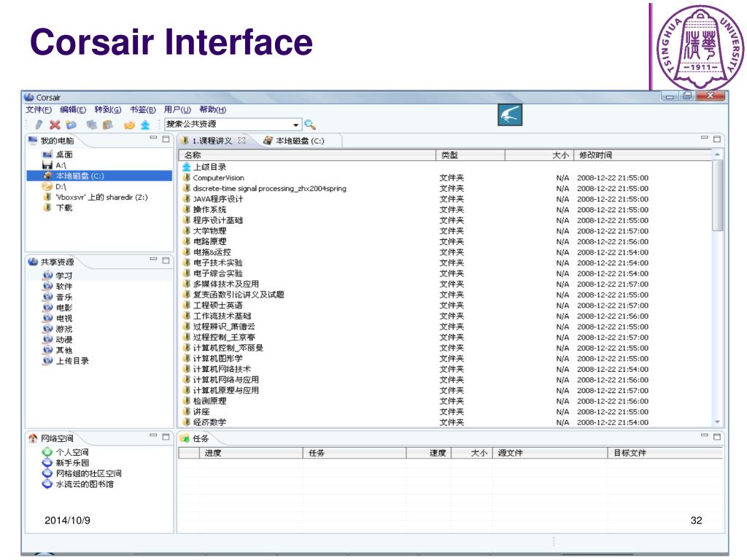Open the 转到(G) menu
The image size is (747, 560).
(108, 109)
